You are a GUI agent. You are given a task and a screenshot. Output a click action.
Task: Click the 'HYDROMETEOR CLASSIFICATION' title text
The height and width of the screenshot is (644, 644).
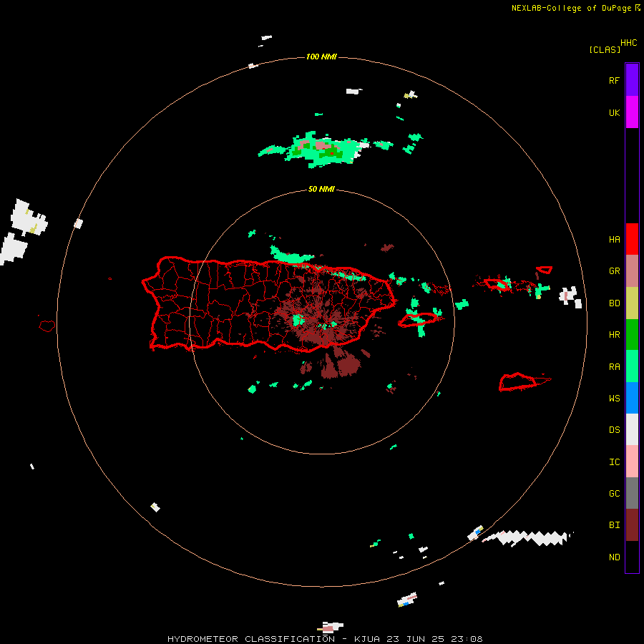[x=251, y=639]
